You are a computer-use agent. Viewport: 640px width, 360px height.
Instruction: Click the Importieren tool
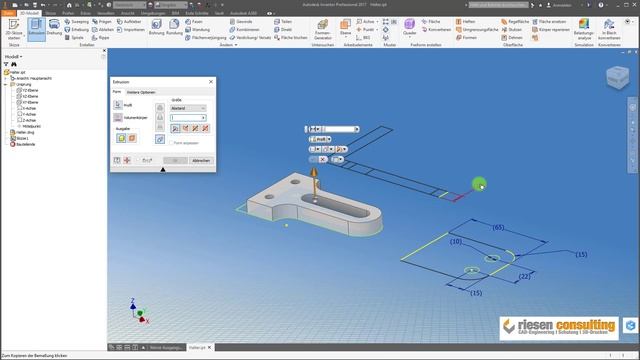[x=131, y=30]
